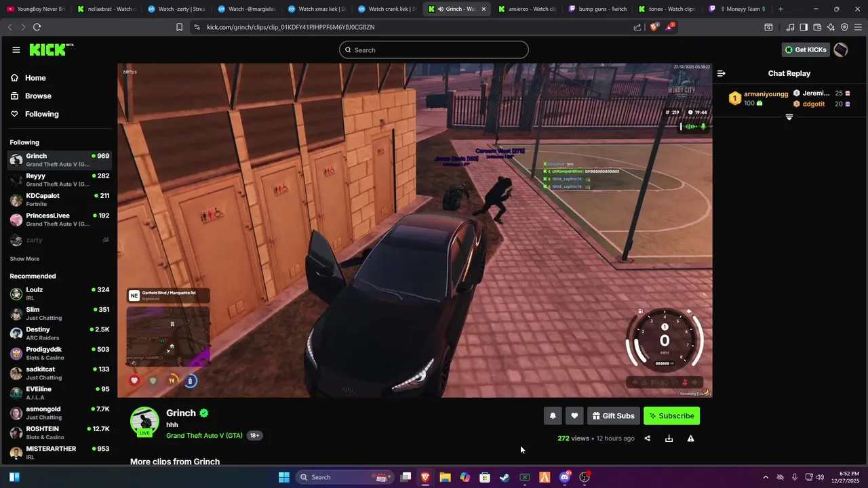Screen dimensions: 868x488
Task: Click Grinch's live avatar below video
Action: coord(144,422)
